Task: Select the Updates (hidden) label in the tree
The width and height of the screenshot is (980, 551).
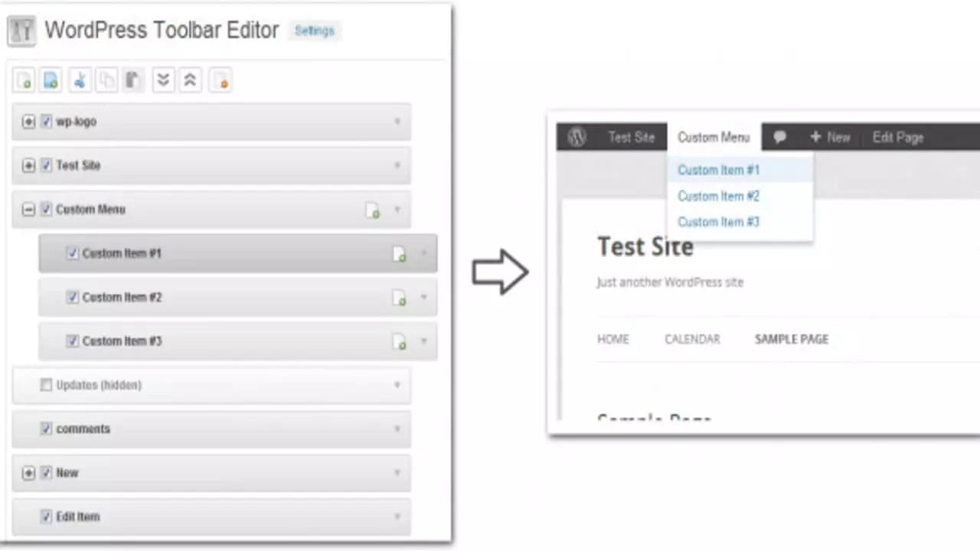Action: [99, 385]
